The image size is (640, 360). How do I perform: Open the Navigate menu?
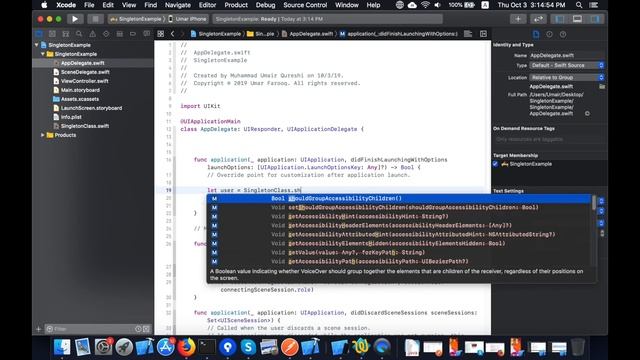178,5
